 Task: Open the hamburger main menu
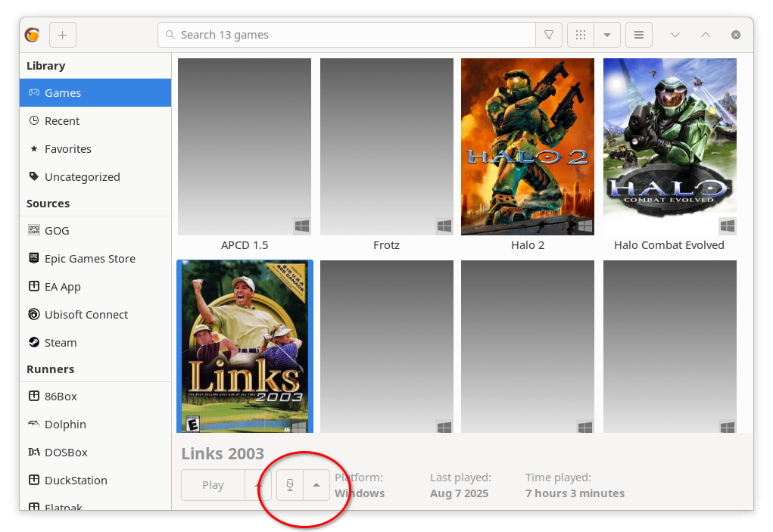coord(639,35)
